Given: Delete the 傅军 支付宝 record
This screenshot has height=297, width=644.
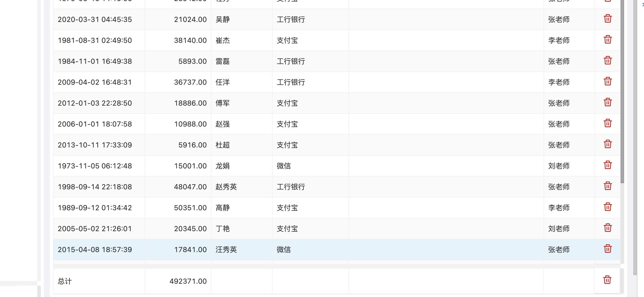Looking at the screenshot, I should 608,103.
